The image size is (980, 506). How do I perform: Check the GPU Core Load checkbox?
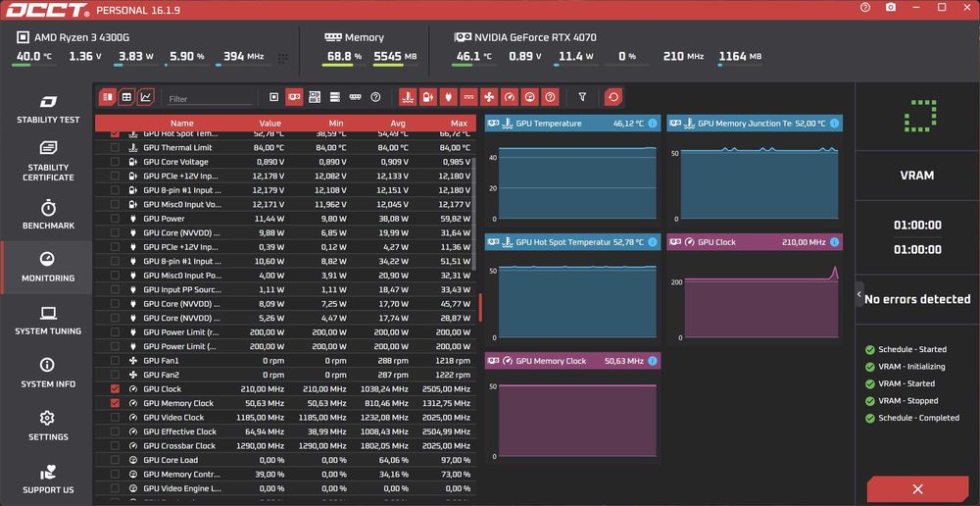[x=115, y=460]
